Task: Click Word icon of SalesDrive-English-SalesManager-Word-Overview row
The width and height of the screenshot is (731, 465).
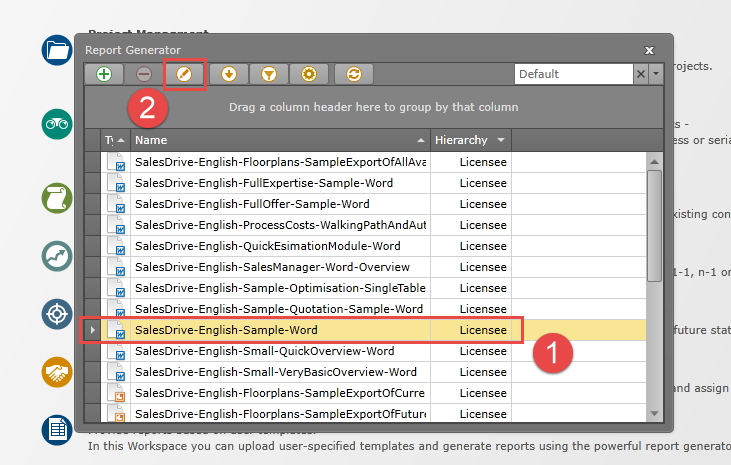Action: point(116,267)
